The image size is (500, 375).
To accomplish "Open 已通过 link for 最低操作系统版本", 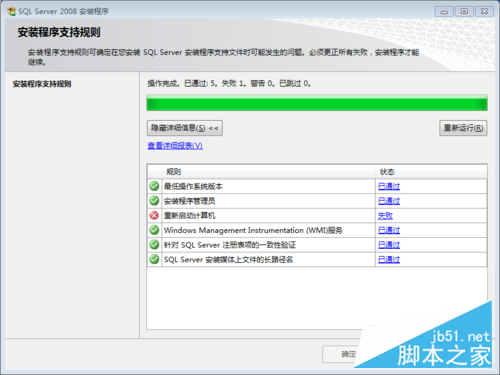I will (x=389, y=186).
